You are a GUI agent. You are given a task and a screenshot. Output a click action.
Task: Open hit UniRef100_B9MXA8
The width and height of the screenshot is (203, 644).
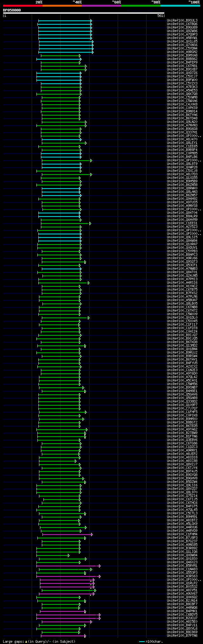click(x=182, y=55)
